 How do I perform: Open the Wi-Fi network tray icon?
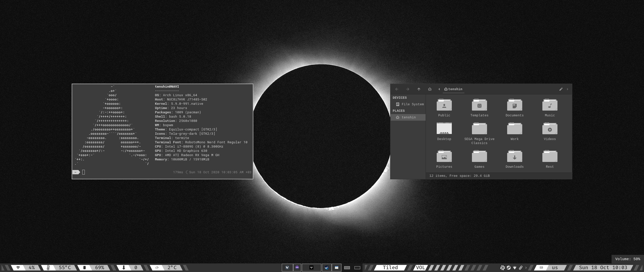pos(514,268)
